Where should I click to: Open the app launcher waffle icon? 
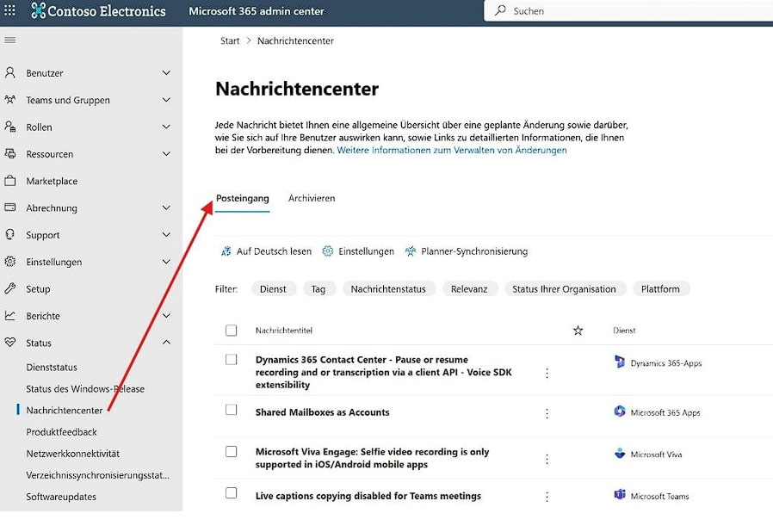coord(9,10)
